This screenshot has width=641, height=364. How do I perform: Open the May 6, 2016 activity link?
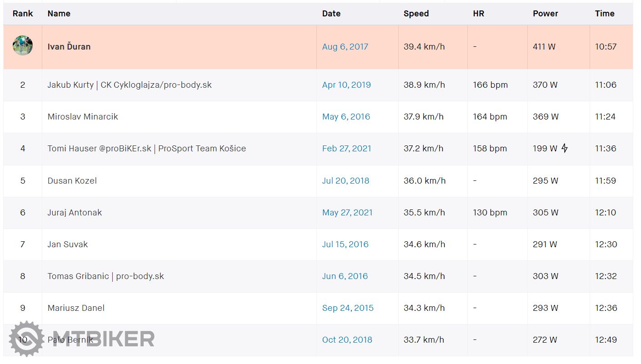tap(346, 117)
